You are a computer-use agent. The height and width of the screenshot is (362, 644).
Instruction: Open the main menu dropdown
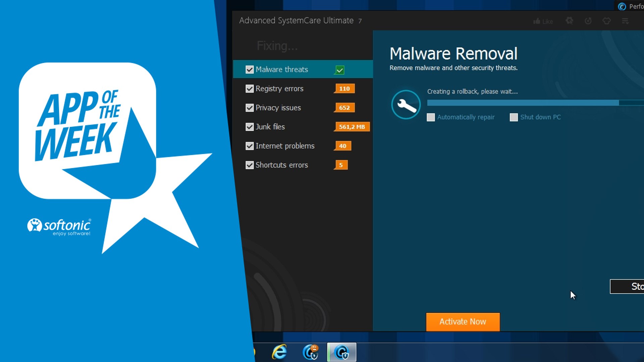point(625,21)
